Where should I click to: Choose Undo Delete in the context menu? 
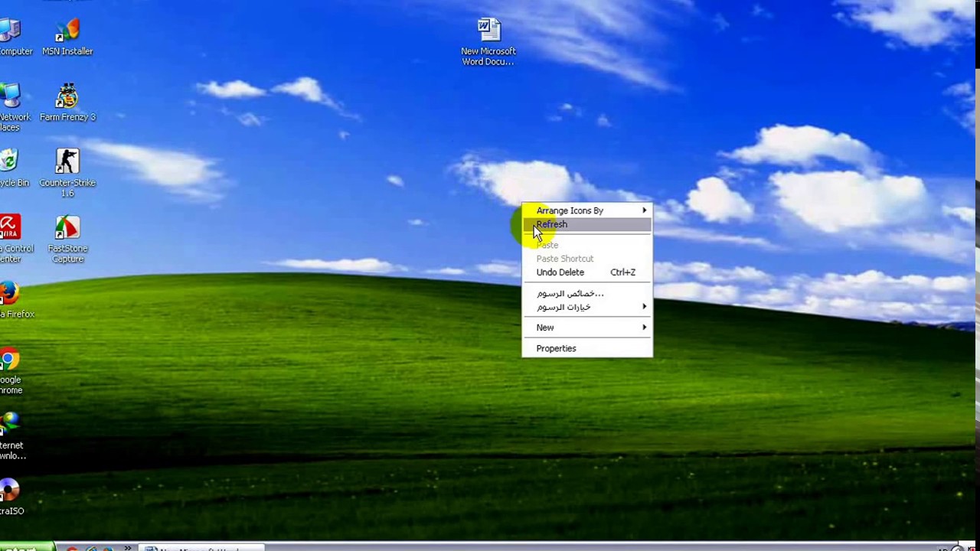(587, 272)
